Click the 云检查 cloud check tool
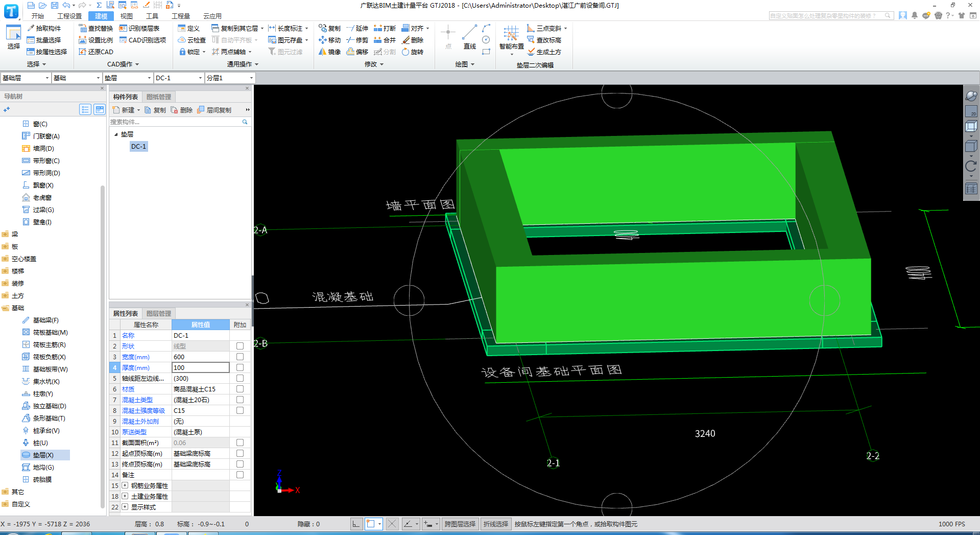The height and width of the screenshot is (535, 980). [192, 40]
